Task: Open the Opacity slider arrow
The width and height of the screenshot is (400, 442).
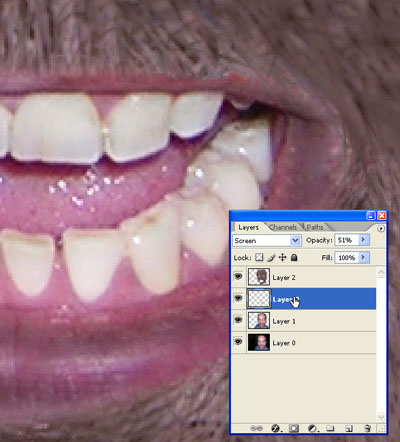Action: (x=363, y=240)
